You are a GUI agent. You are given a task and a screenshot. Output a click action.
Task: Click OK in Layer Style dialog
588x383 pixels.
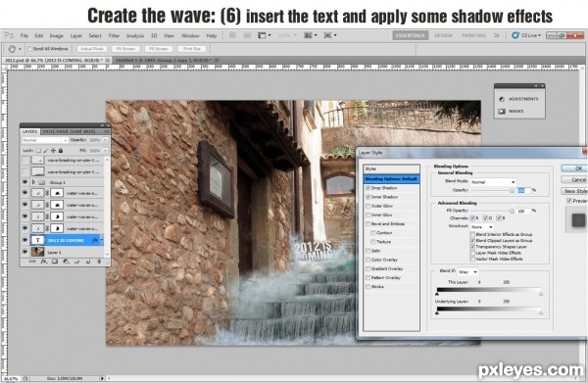click(574, 168)
